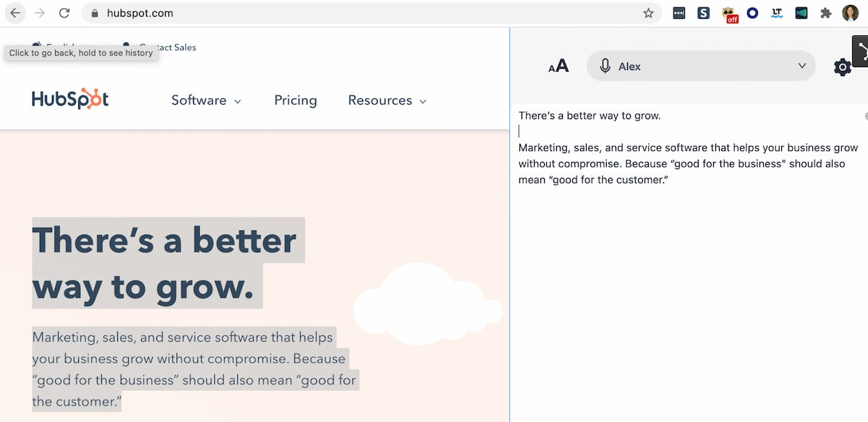Image resolution: width=868 pixels, height=422 pixels.
Task: Click the blue circle extension icon
Action: point(752,13)
